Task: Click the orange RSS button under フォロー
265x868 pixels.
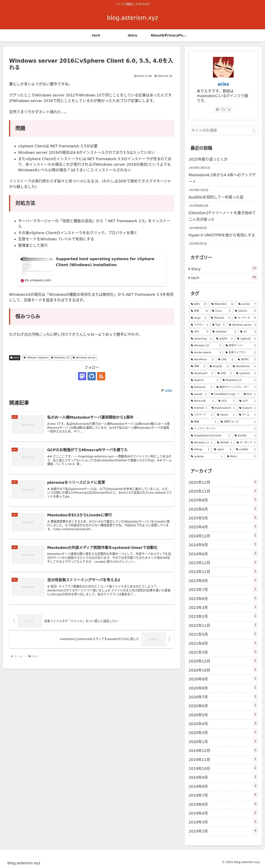Action: (x=101, y=376)
